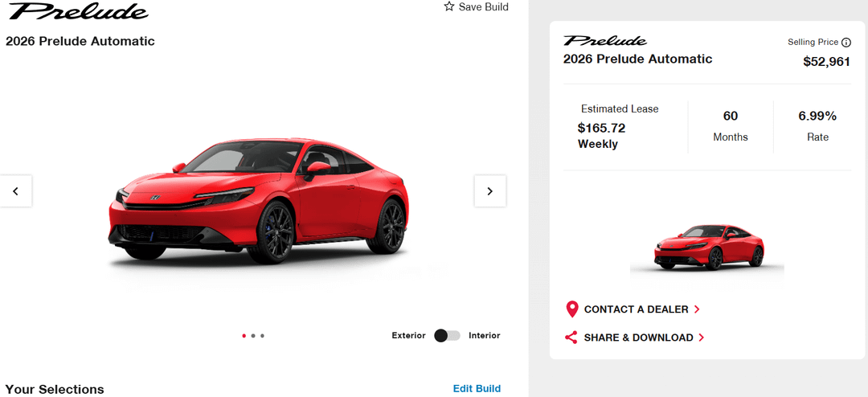Jump to the third carousel dot
The width and height of the screenshot is (868, 397).
(263, 336)
